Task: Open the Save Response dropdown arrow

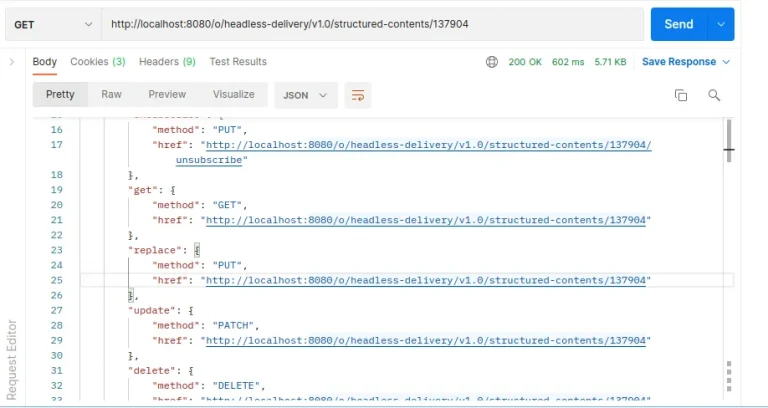Action: [726, 62]
